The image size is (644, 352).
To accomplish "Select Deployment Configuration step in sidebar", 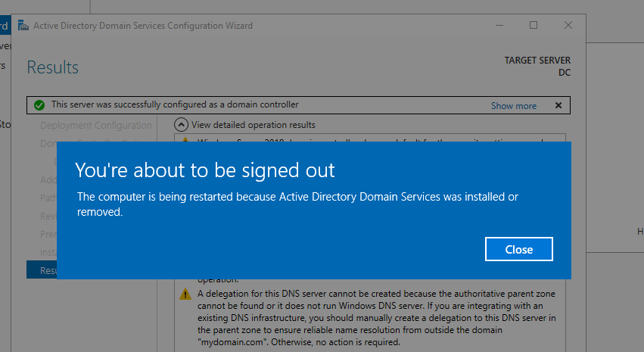I will [95, 125].
